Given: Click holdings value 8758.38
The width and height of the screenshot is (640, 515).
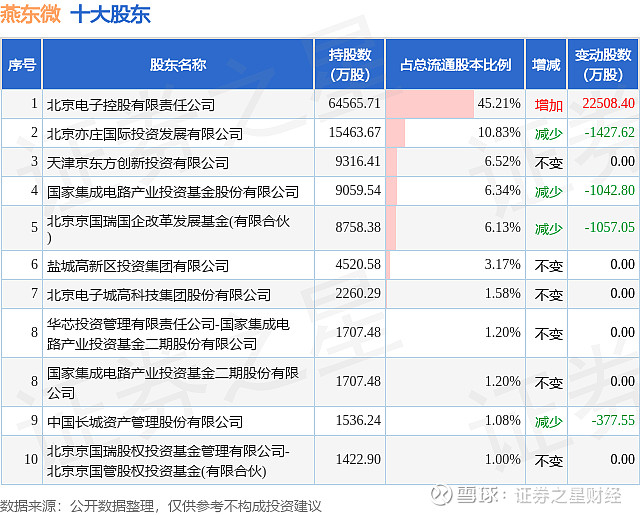Looking at the screenshot, I should pyautogui.click(x=358, y=227).
